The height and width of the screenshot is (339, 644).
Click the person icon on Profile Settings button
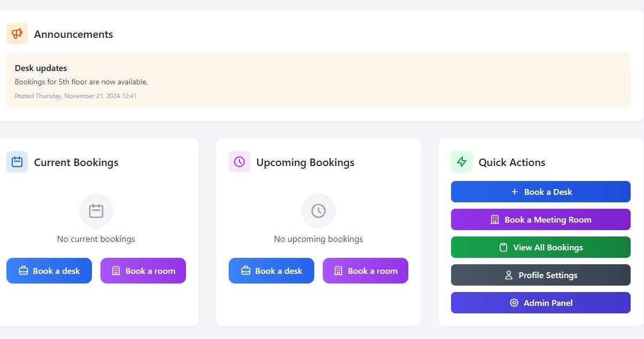click(x=509, y=275)
